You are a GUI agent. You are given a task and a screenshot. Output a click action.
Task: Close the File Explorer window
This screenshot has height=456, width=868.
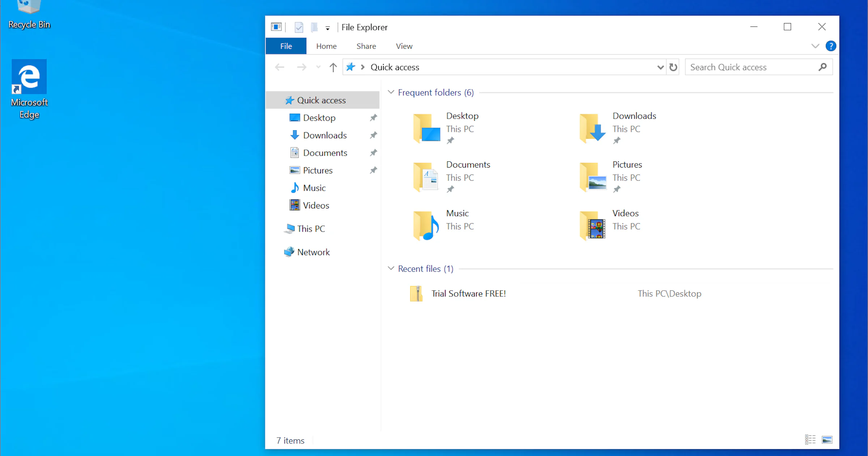pyautogui.click(x=822, y=27)
